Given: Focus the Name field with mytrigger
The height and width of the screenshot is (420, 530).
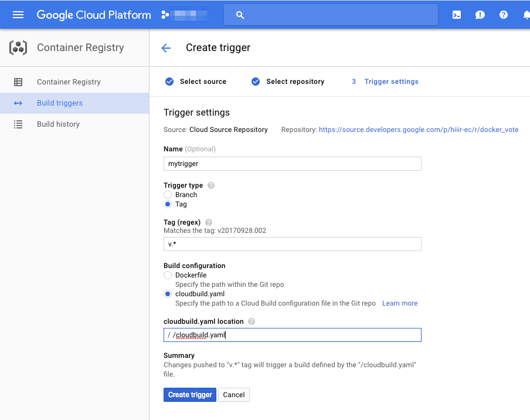Looking at the screenshot, I should [293, 164].
